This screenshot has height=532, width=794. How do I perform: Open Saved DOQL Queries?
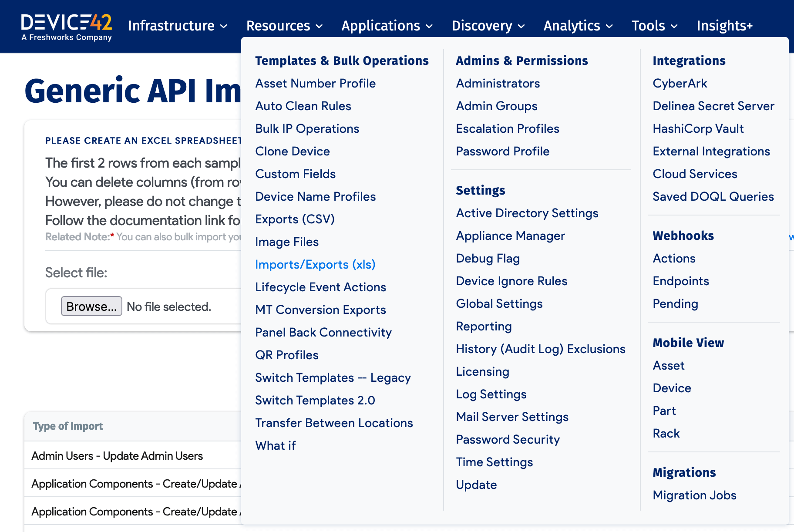713,197
